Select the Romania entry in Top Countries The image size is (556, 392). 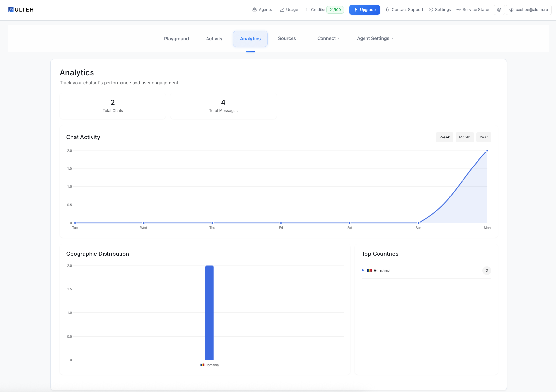[382, 270]
